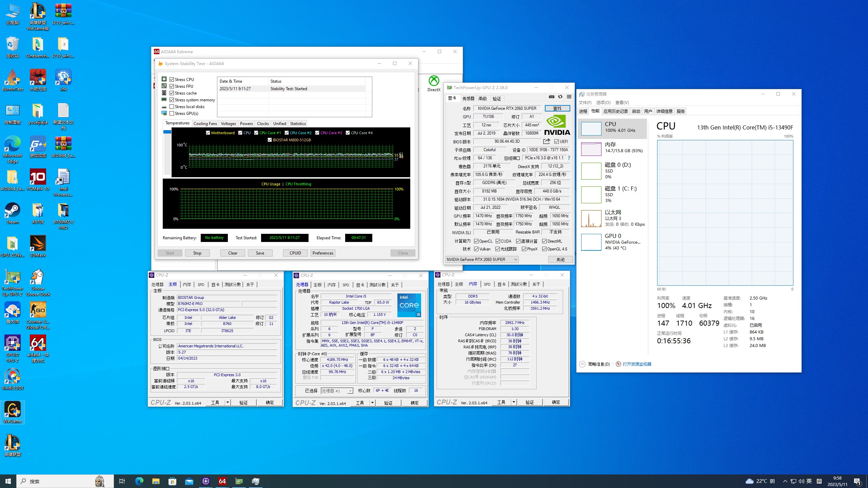Enable the Stress local disks checkbox
Screen dimensions: 868x488
[x=172, y=106]
